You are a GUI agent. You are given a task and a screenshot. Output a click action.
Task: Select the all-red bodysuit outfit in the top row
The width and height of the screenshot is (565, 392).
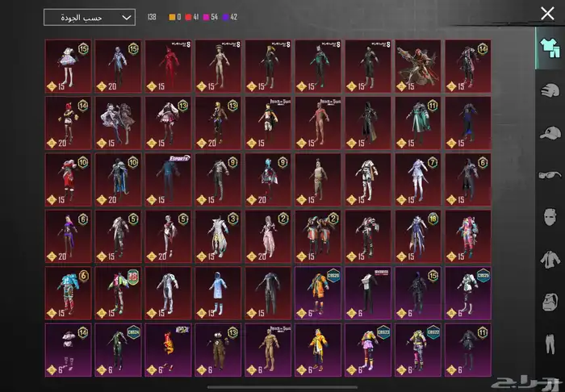click(167, 66)
